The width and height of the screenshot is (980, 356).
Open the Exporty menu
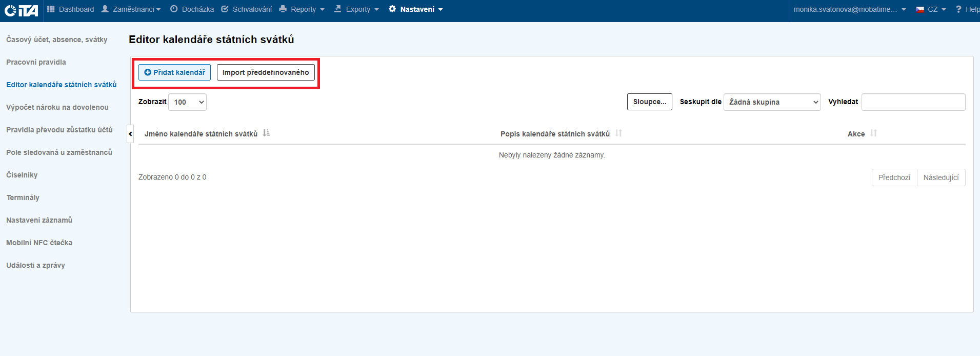click(357, 9)
